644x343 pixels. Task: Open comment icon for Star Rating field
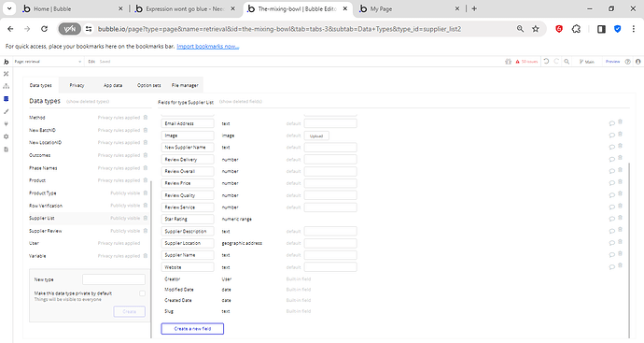612,219
